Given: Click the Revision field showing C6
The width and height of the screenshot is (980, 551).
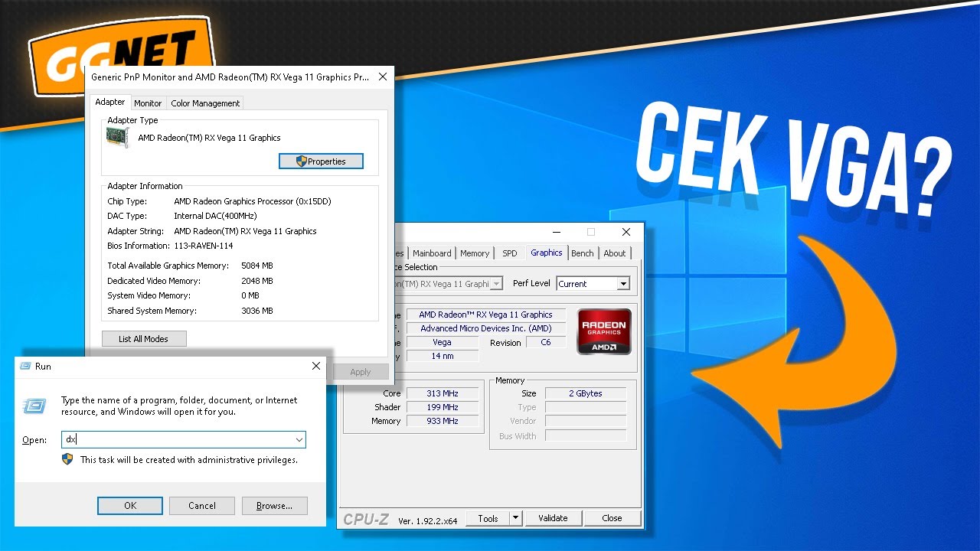Looking at the screenshot, I should coord(546,342).
